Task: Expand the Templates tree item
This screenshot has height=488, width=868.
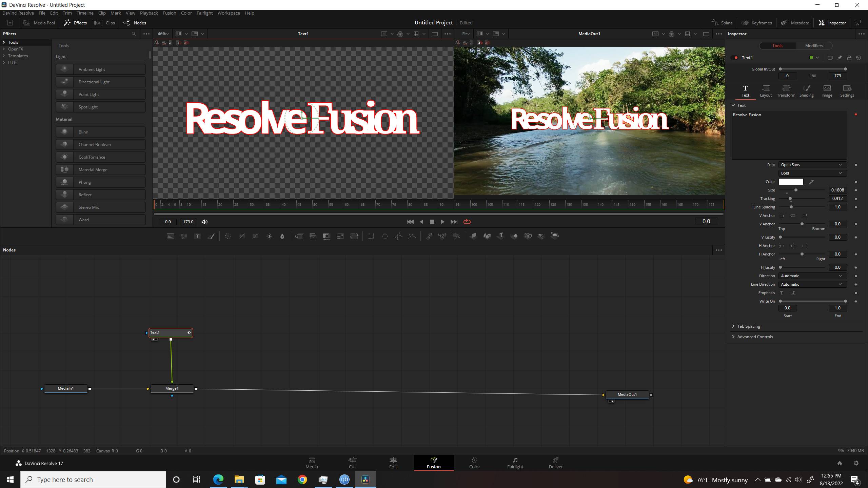Action: tap(4, 56)
